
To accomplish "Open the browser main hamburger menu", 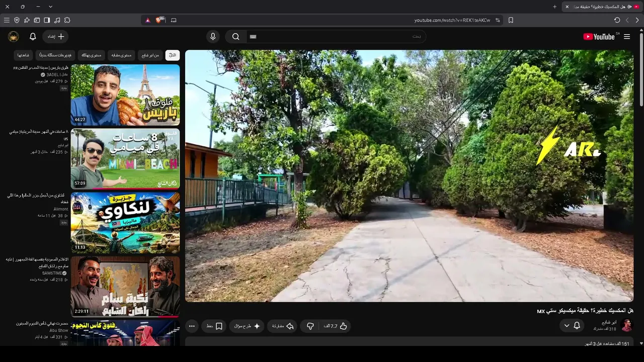I will coord(7,20).
